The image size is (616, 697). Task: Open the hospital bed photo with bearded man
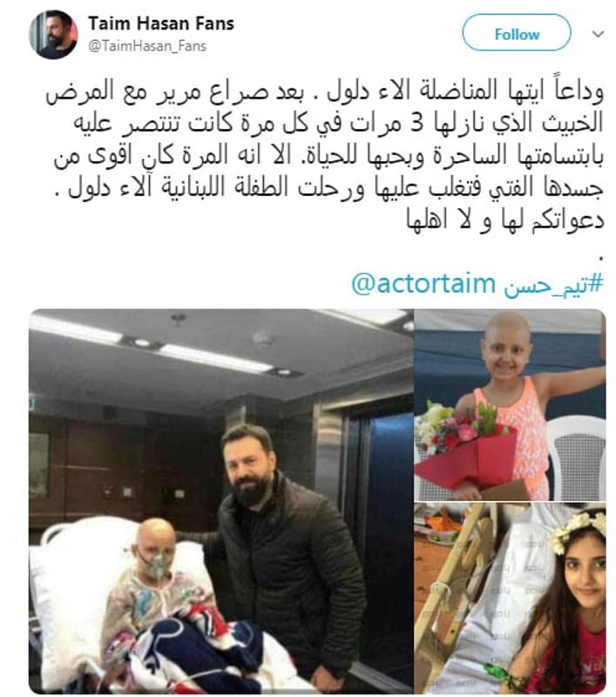pos(221,500)
